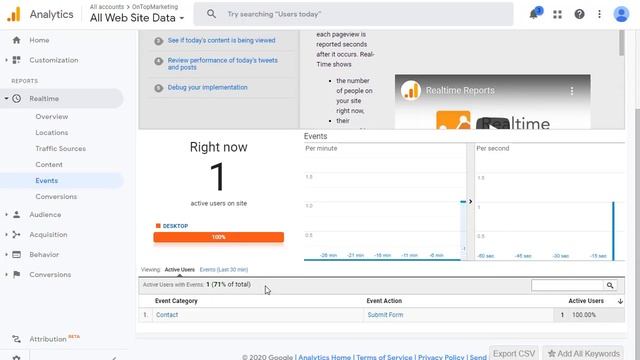Open the All Web Site Data dropdown
Viewport: 640px width, 360px height.
tap(137, 18)
